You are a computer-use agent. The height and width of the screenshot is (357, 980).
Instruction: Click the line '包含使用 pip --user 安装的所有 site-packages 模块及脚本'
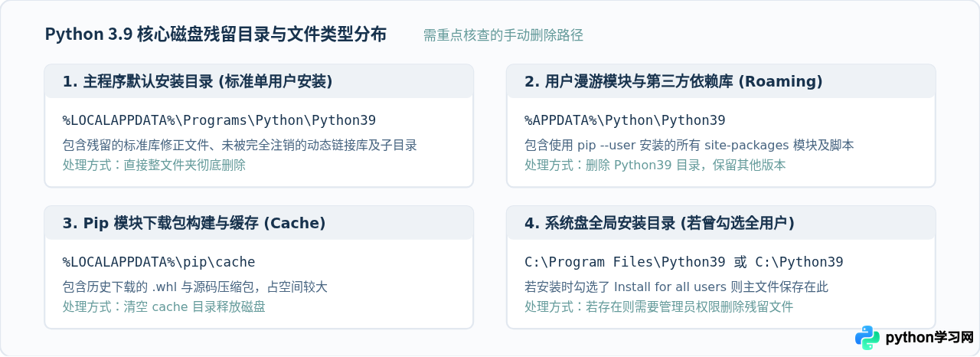(x=689, y=145)
